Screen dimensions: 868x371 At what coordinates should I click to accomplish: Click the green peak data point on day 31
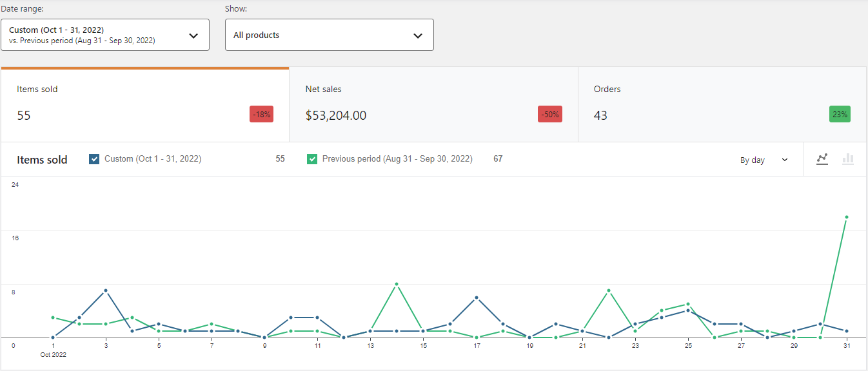coord(846,217)
